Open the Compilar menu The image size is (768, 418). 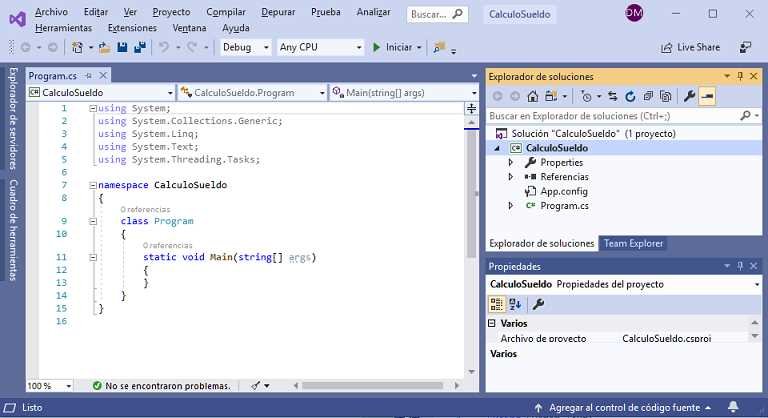click(226, 12)
